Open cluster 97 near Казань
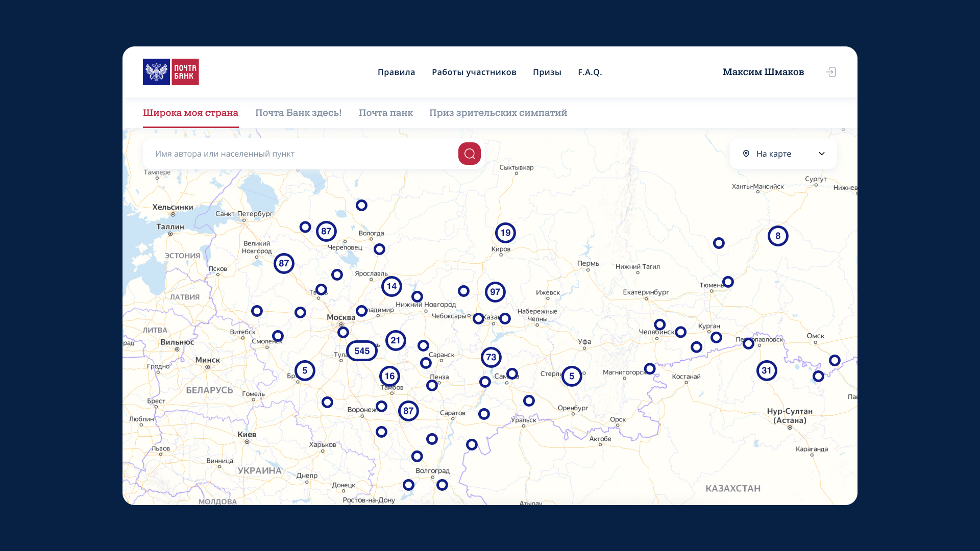980x551 pixels. (x=495, y=292)
